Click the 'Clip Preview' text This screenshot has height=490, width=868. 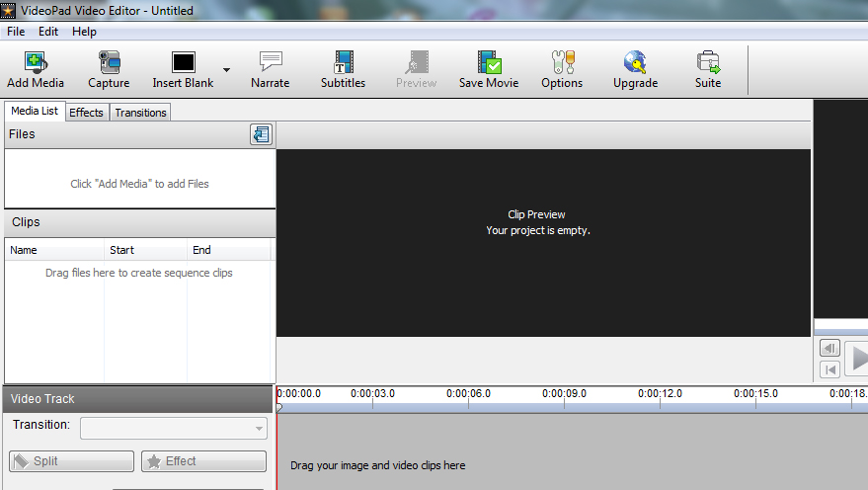[x=536, y=214]
